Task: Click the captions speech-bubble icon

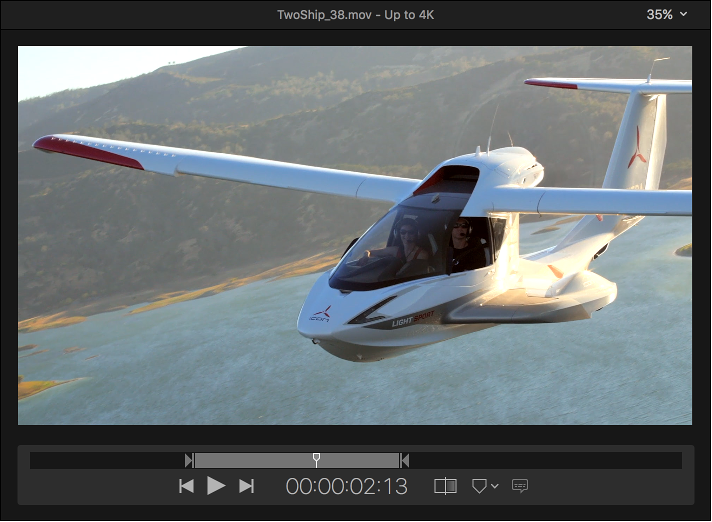Action: click(x=520, y=486)
